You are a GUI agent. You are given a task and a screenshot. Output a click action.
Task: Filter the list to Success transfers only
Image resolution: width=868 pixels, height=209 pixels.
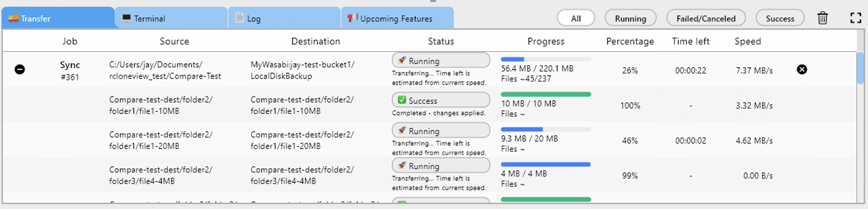(x=780, y=18)
